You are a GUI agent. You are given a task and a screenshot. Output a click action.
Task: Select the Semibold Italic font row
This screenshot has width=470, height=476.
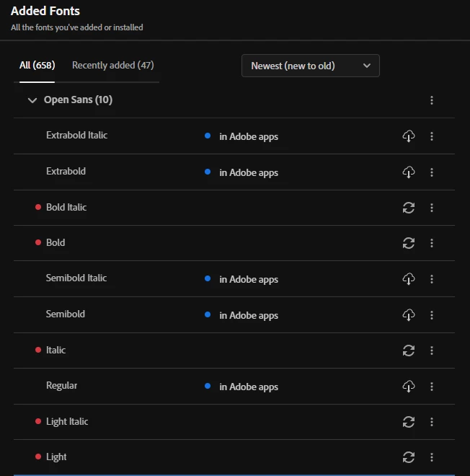(76, 278)
